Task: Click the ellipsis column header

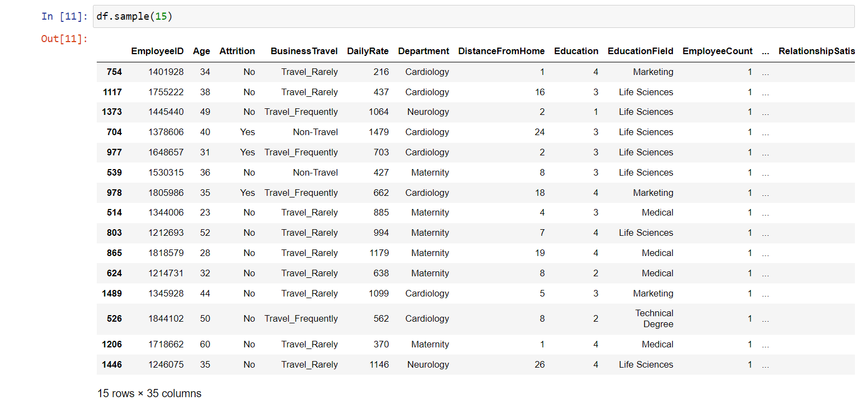Action: (765, 51)
